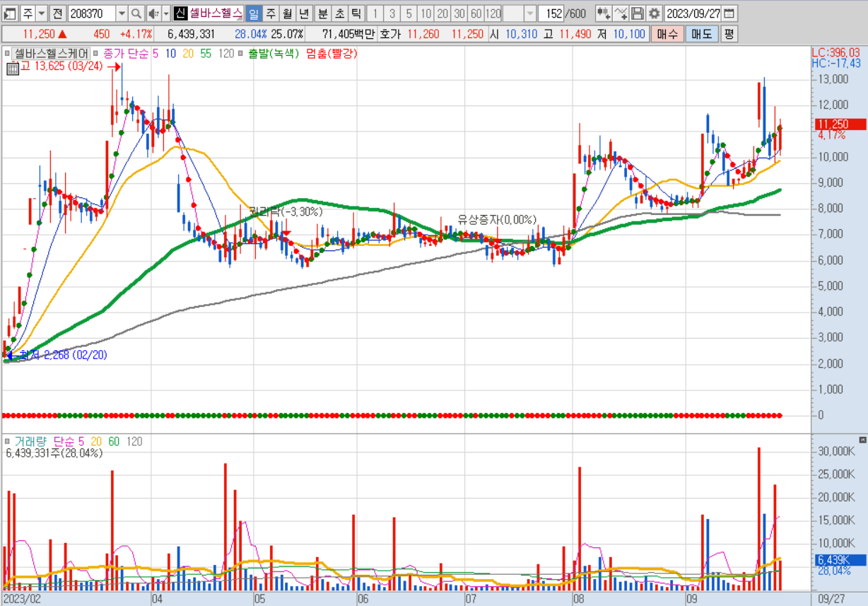Screen dimensions: 868x606
Task: Click the 멈춤(빨강) indicator label
Action: [332, 53]
